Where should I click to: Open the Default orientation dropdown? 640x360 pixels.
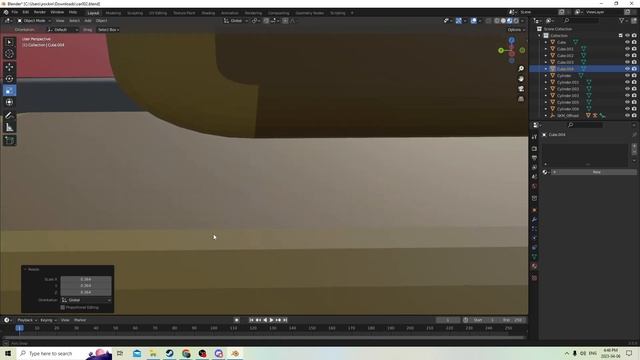click(x=63, y=30)
